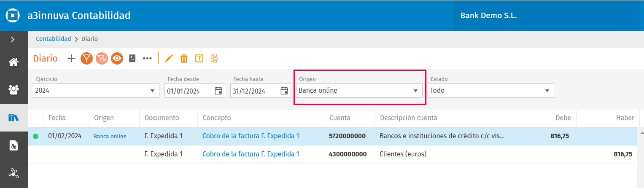Click the scrollbar up arrow of the table

tap(641, 132)
